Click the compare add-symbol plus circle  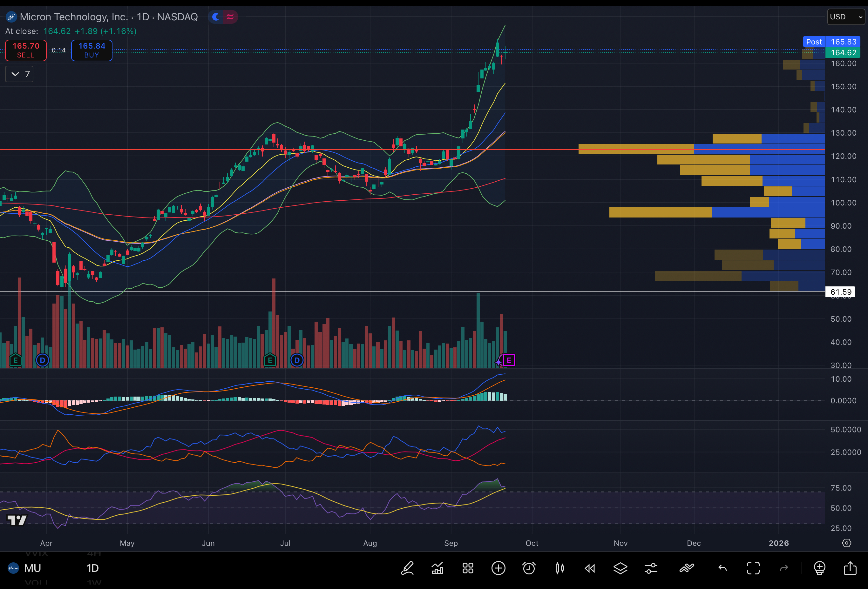coord(498,568)
